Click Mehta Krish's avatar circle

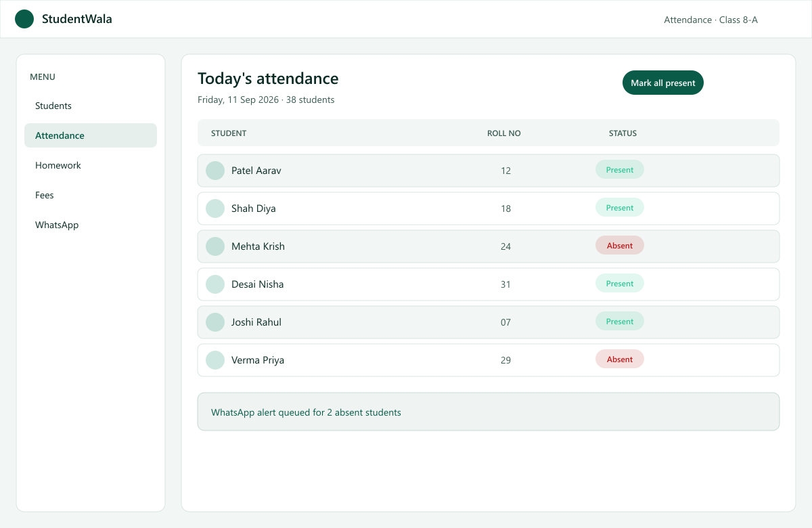[x=215, y=246]
